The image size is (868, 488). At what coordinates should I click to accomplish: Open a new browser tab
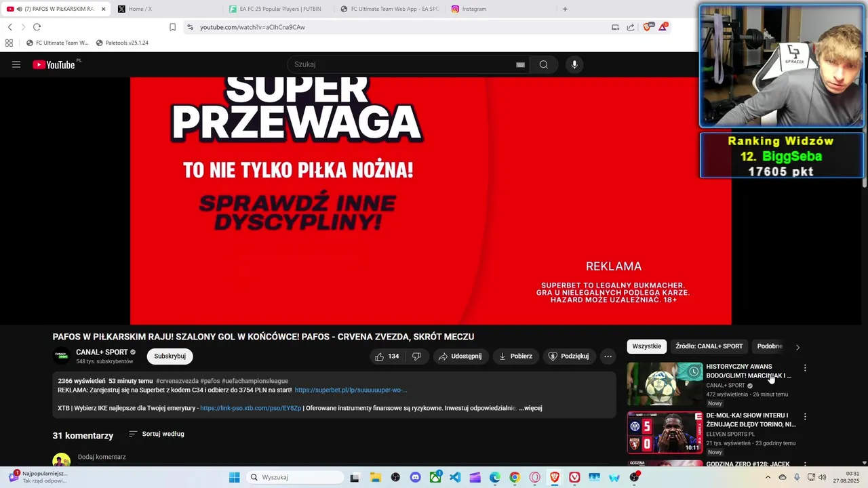coord(565,9)
